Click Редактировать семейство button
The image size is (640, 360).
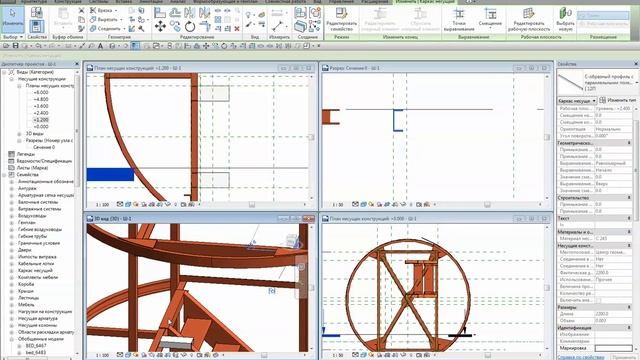(342, 19)
